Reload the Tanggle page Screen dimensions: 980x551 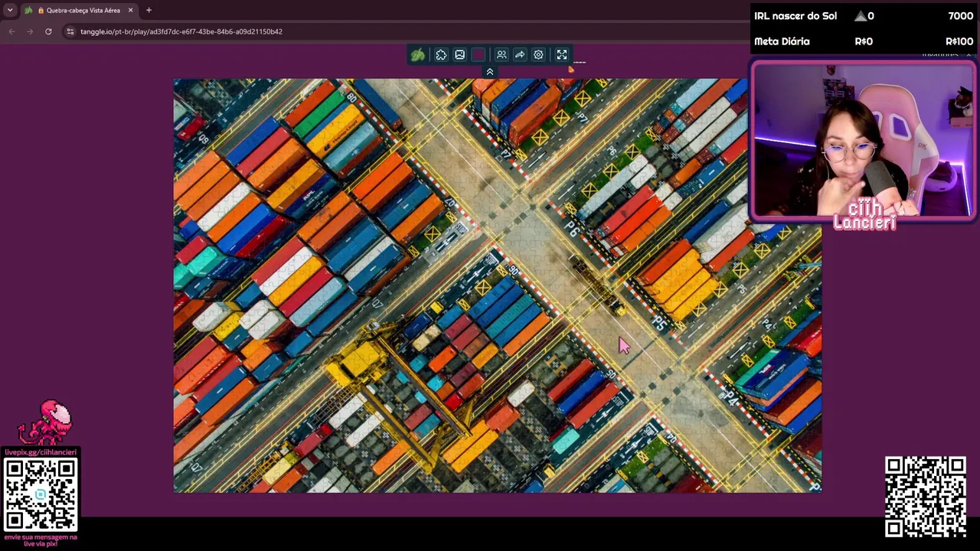[x=48, y=31]
